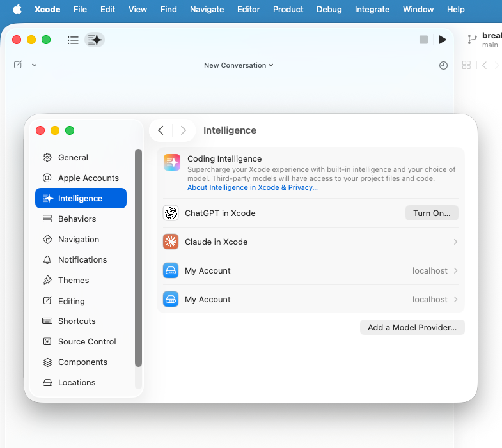Click the Intelligence title text
Image resolution: width=502 pixels, height=448 pixels.
click(230, 130)
